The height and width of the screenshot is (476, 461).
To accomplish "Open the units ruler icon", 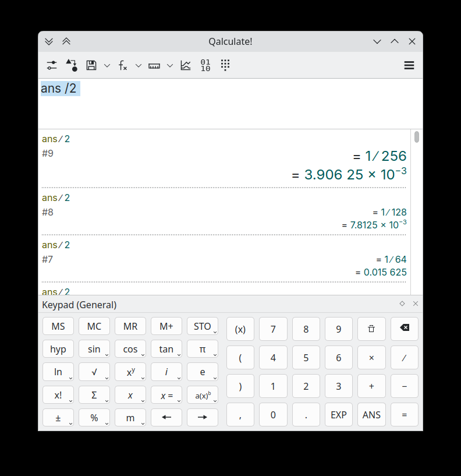I will tap(154, 66).
